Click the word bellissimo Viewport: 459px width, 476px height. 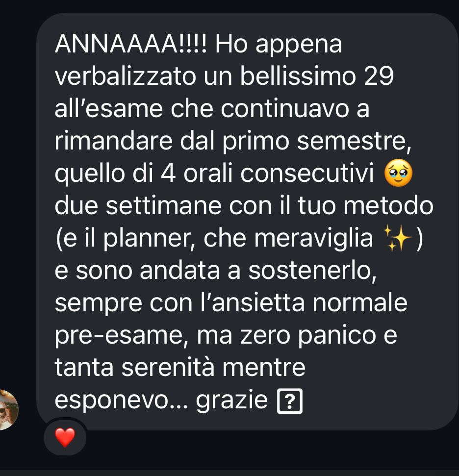(x=298, y=76)
